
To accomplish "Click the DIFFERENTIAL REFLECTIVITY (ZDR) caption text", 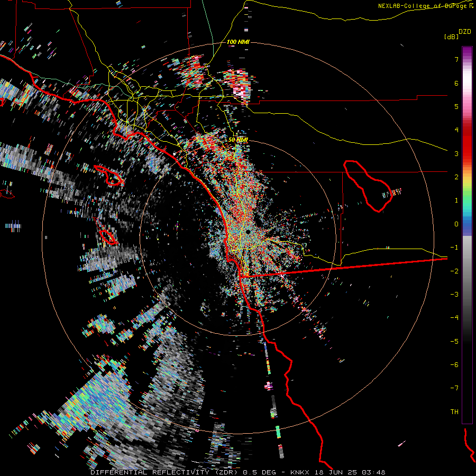I will click(166, 472).
